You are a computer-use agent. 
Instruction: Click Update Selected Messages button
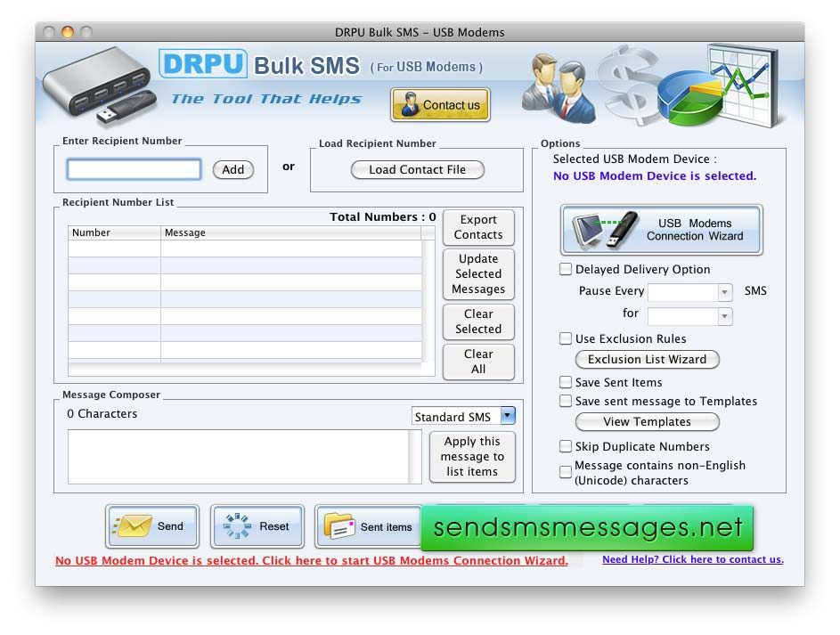pos(478,274)
